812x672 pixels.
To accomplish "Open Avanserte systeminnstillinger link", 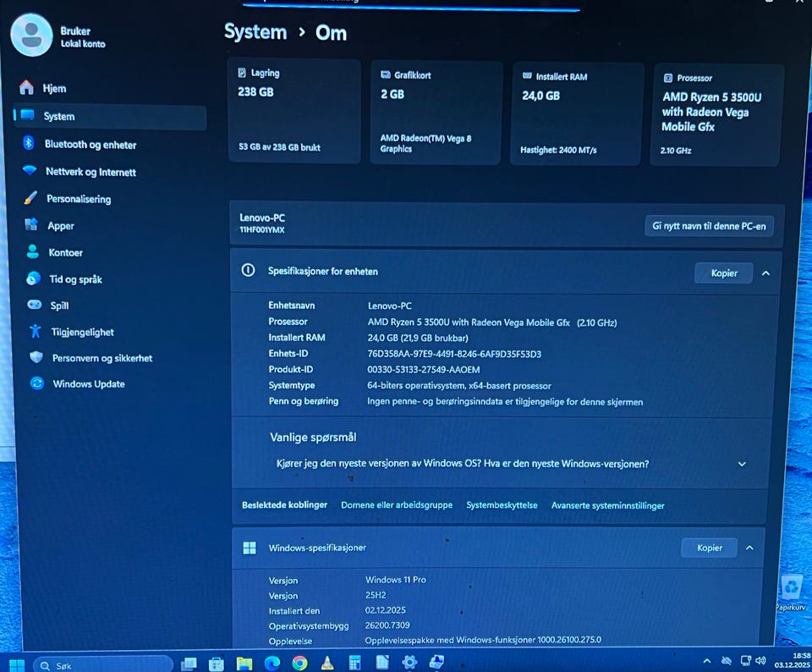I will click(607, 505).
